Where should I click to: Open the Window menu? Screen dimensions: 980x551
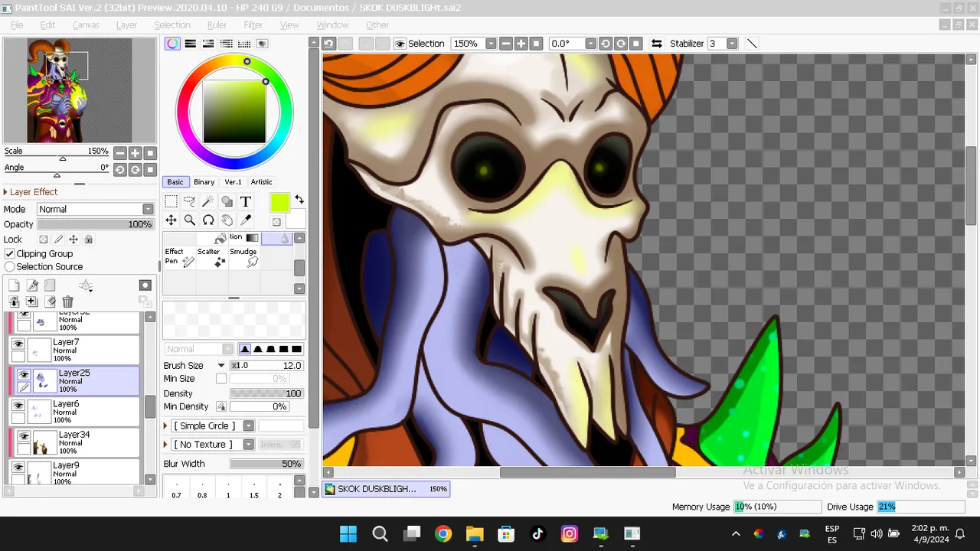pyautogui.click(x=332, y=24)
